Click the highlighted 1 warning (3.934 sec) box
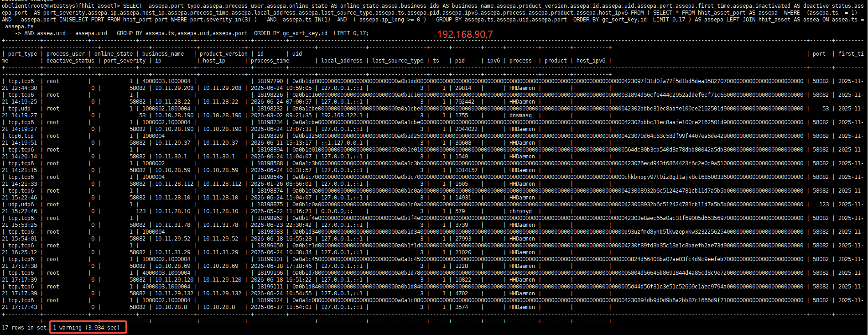The image size is (868, 335). point(88,327)
